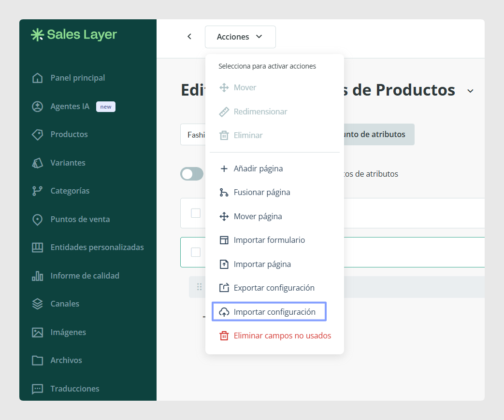Open the Fashi selector field
The width and height of the screenshot is (504, 420).
pyautogui.click(x=193, y=135)
